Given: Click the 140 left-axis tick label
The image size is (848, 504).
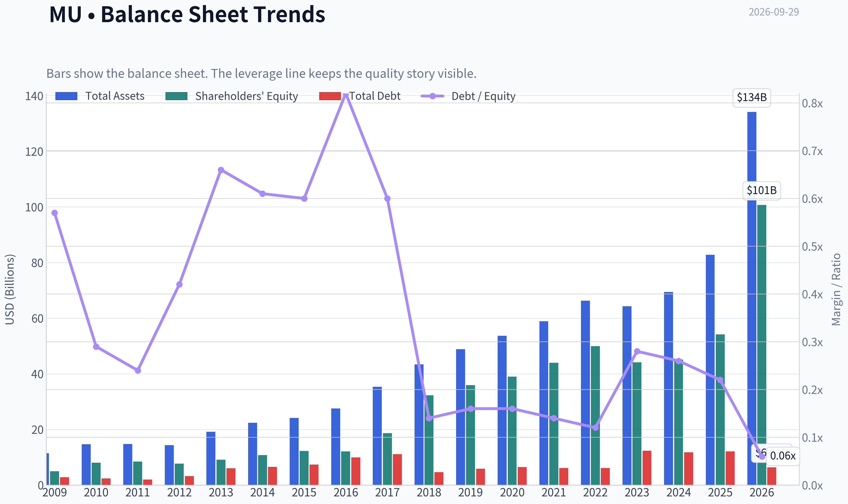Looking at the screenshot, I should click(x=34, y=96).
